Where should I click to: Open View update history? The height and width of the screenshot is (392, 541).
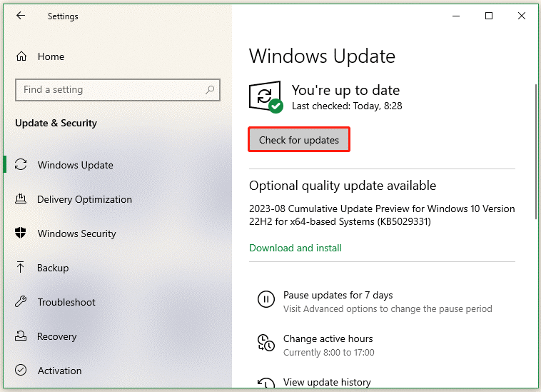327,382
